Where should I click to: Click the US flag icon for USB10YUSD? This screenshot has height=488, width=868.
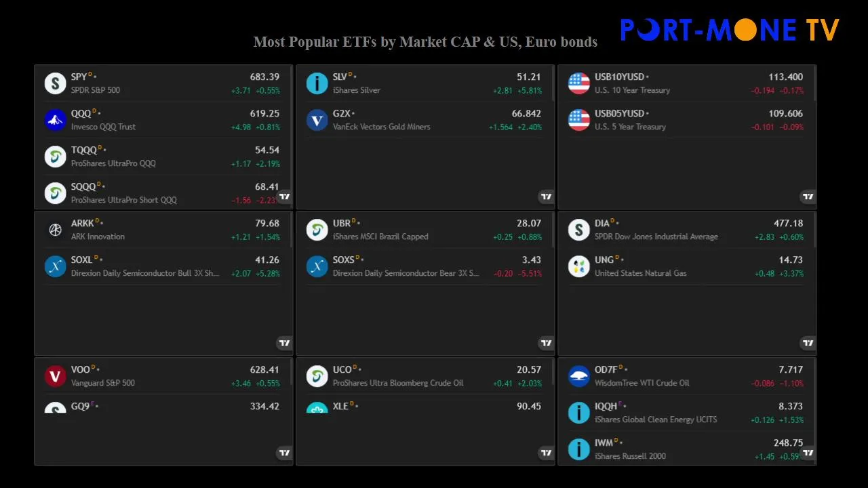coord(578,83)
